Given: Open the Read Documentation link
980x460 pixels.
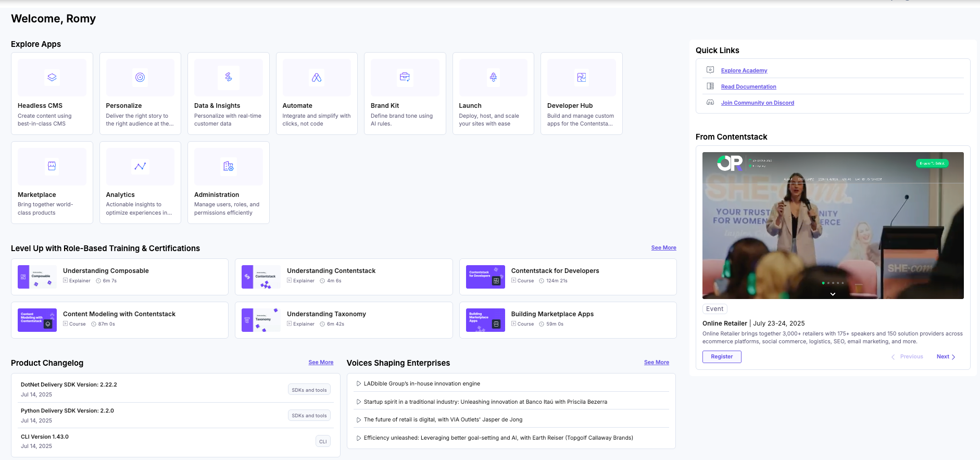Looking at the screenshot, I should [x=748, y=86].
